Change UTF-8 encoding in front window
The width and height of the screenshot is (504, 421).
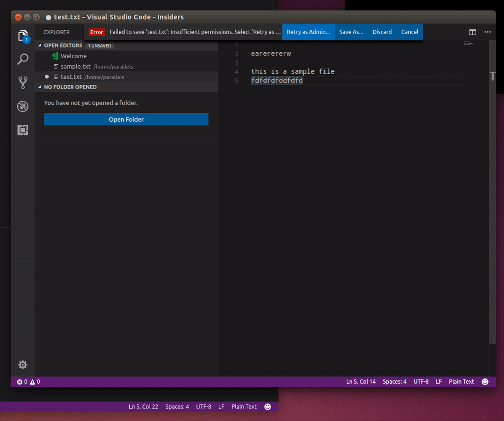click(421, 381)
